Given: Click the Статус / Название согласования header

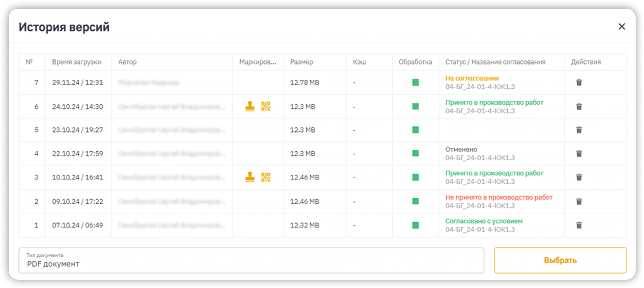Looking at the screenshot, I should (495, 62).
